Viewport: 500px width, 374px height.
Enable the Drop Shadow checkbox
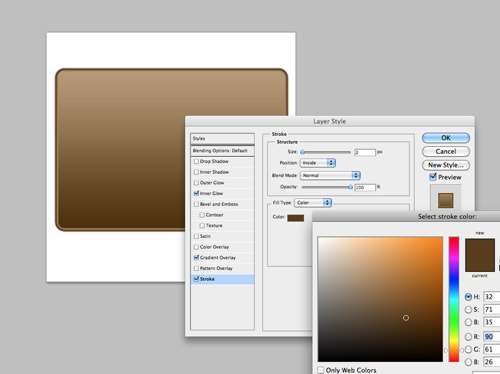(196, 161)
